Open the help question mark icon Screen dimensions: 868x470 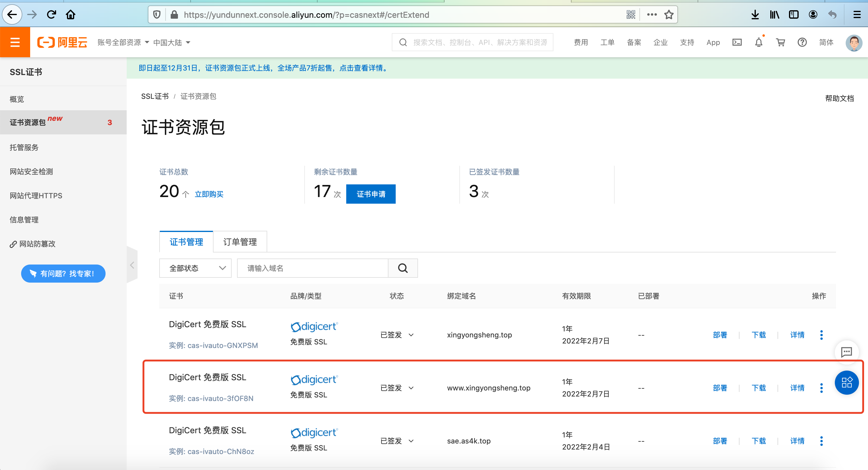click(802, 42)
